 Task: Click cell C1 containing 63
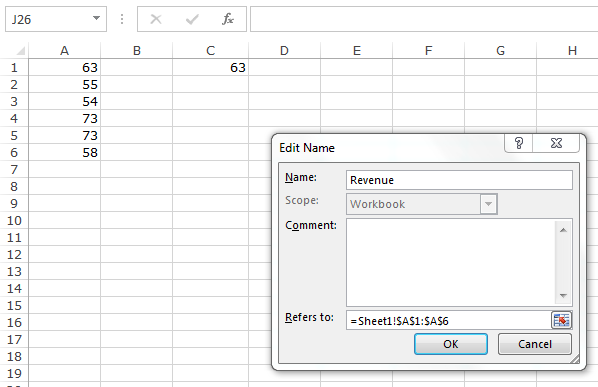coord(211,67)
